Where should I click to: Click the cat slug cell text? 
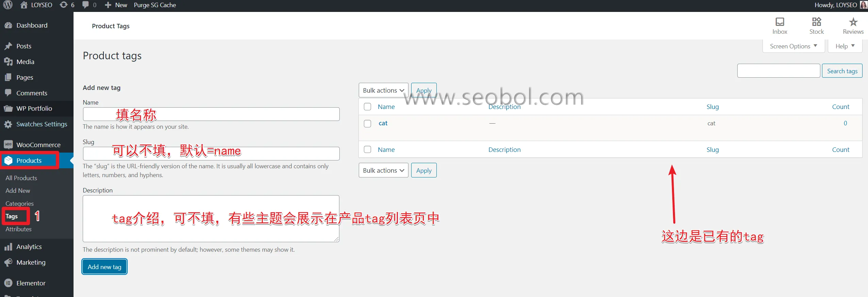(711, 123)
